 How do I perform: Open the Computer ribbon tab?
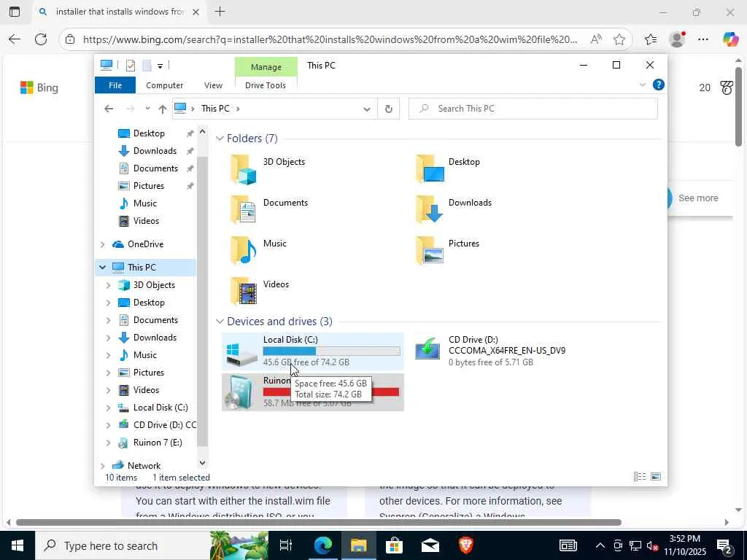(164, 85)
